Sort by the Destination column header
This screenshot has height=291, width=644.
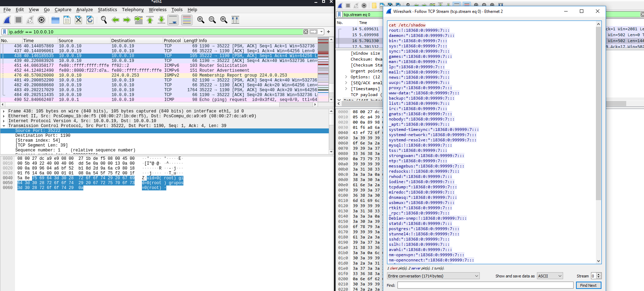pos(136,40)
